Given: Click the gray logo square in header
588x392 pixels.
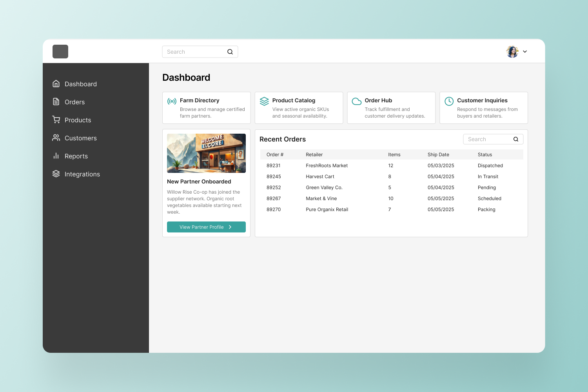Looking at the screenshot, I should coord(60,51).
